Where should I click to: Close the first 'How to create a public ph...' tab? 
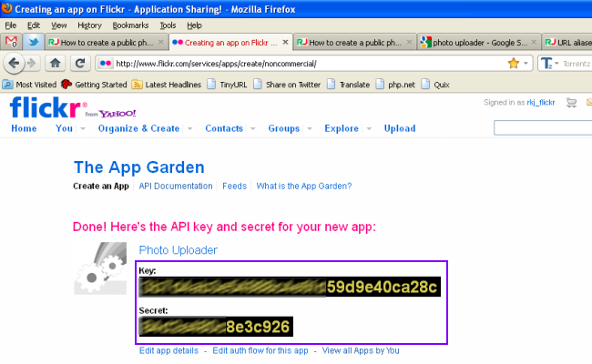[161, 42]
